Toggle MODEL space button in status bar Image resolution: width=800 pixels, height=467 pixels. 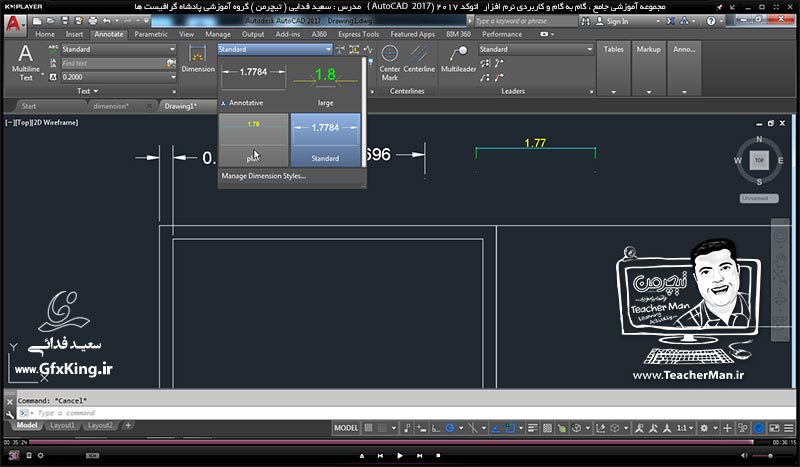pos(346,428)
